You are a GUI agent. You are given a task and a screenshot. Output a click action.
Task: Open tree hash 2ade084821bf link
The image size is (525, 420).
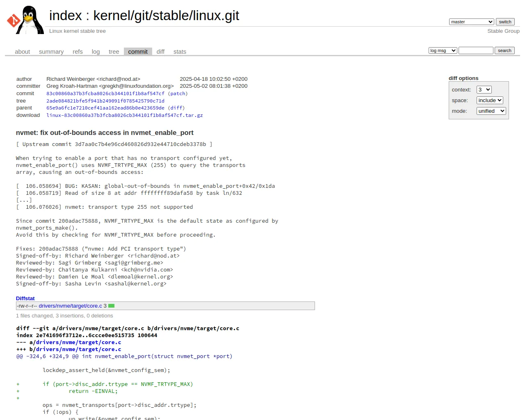click(105, 101)
